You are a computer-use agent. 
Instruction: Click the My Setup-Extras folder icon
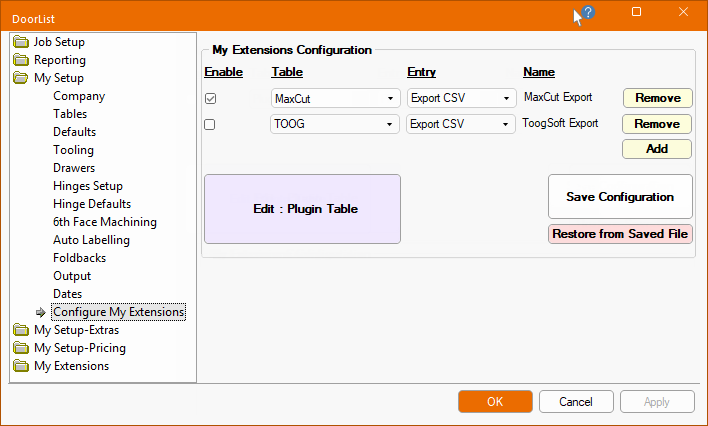(x=21, y=330)
